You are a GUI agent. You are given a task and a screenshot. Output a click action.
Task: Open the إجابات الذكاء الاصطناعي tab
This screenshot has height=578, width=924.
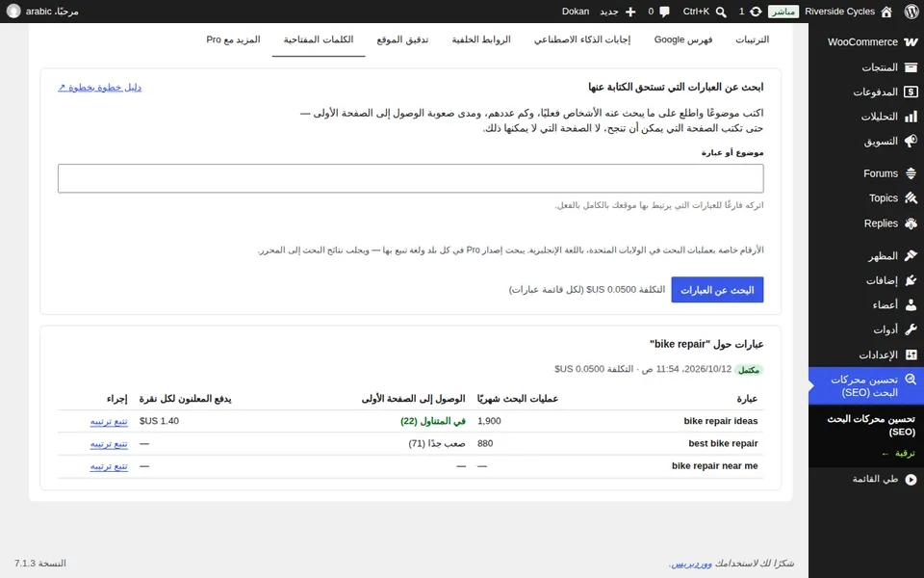(582, 39)
